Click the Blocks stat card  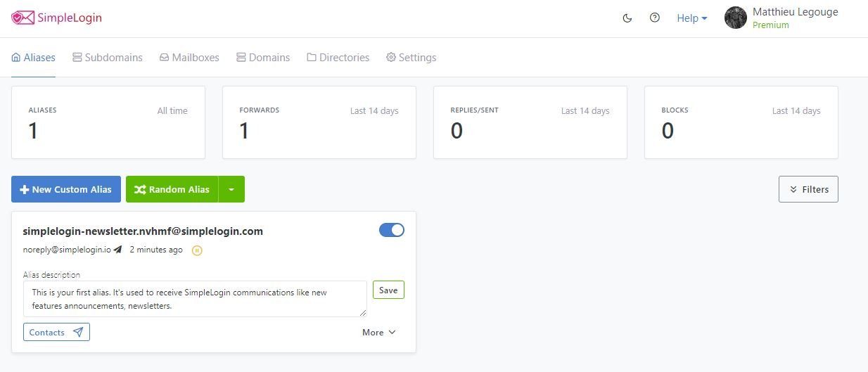click(741, 122)
